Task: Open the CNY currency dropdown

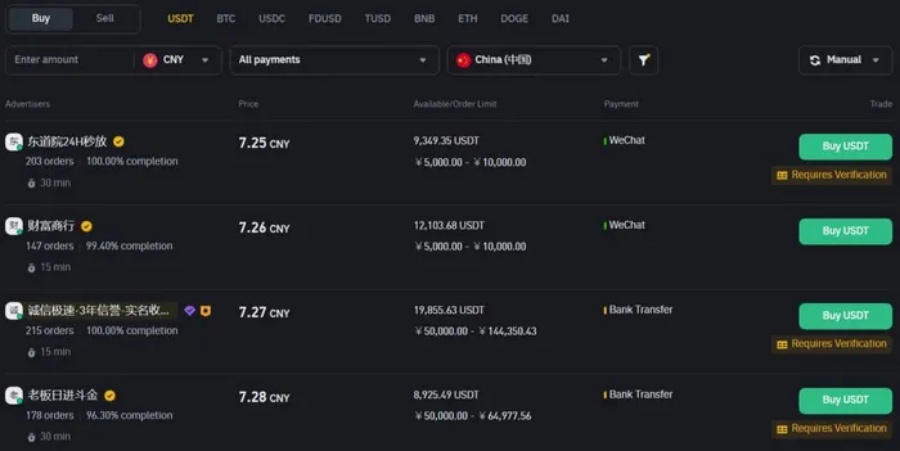Action: coord(177,60)
